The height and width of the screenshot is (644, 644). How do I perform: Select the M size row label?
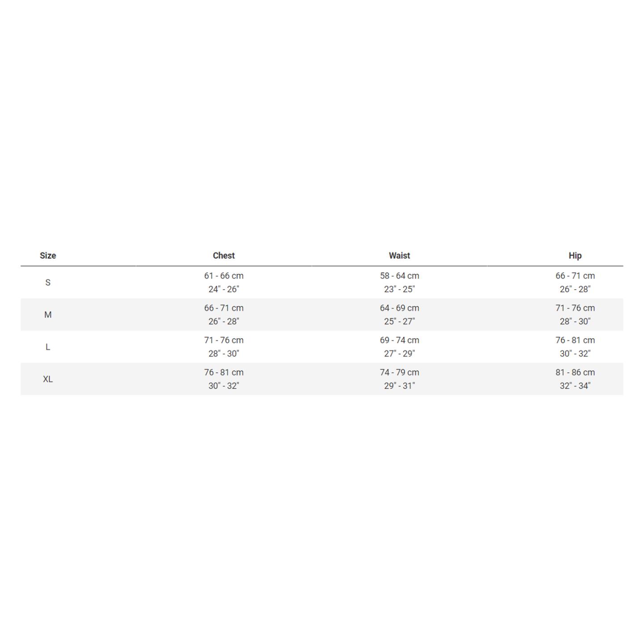coord(48,314)
